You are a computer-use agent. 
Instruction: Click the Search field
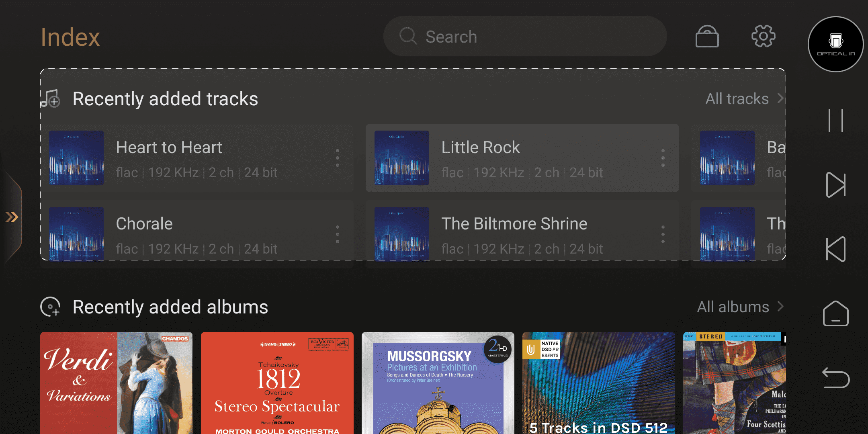525,36
